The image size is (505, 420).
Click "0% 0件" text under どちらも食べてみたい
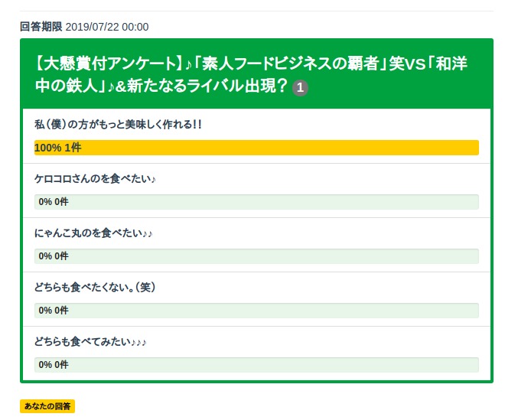click(54, 365)
